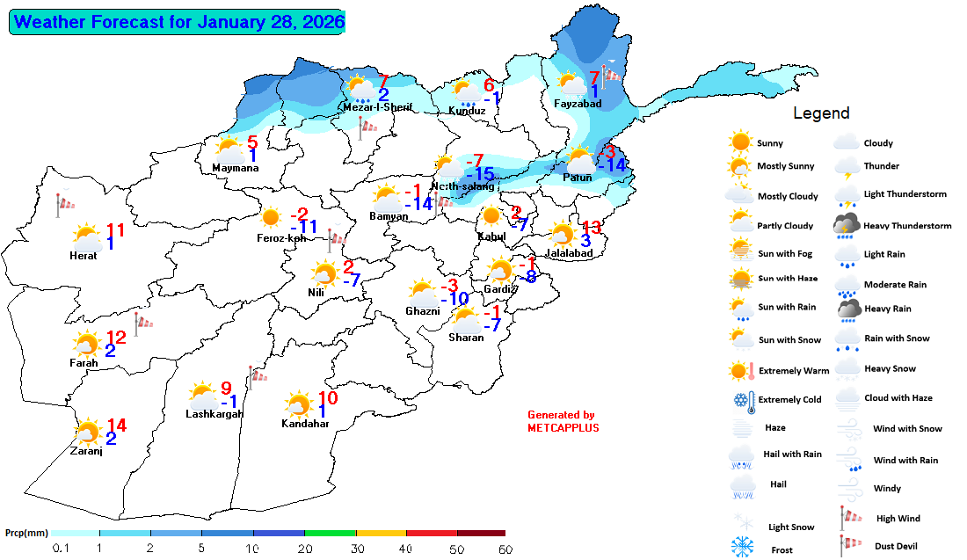This screenshot has height=560, width=967.
Task: Click the Legend heading
Action: coord(821,113)
